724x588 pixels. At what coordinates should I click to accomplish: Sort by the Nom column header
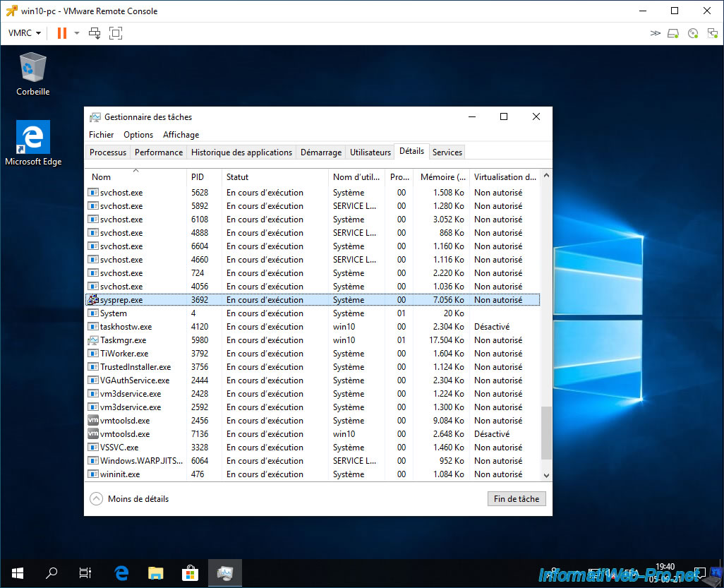[x=135, y=177]
